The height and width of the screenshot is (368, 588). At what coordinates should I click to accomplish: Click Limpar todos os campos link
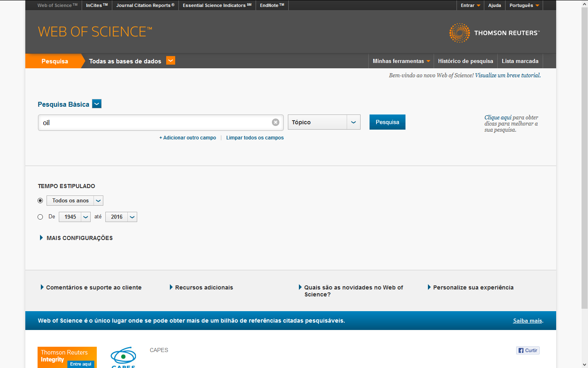255,138
